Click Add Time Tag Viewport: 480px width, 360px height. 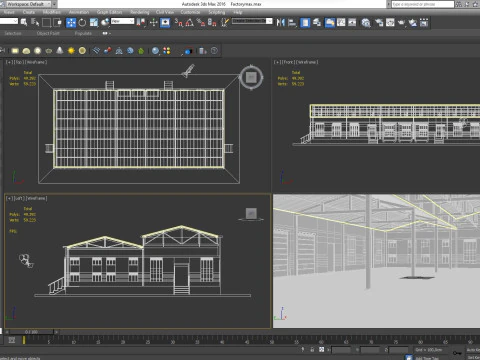coord(427,358)
